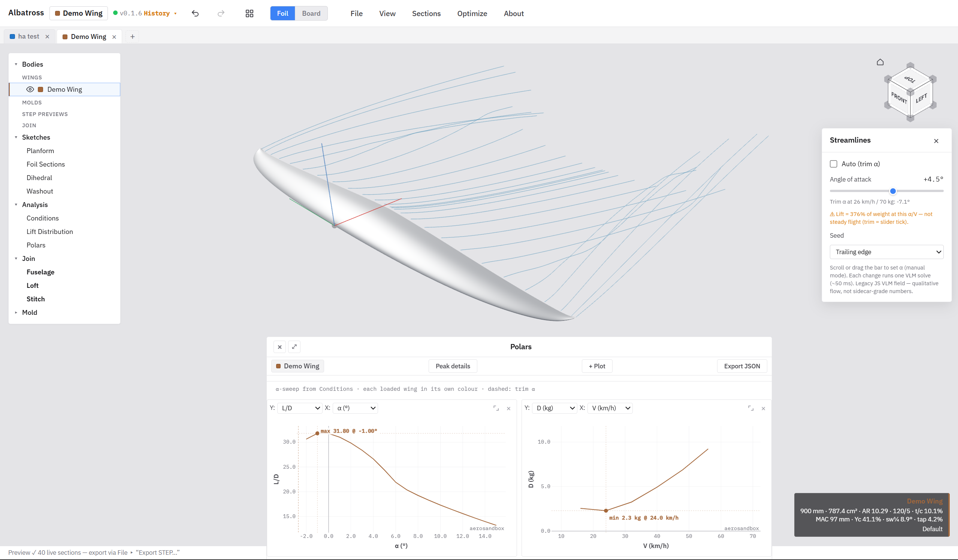Remove the L/D plot
This screenshot has height=560, width=958.
(x=509, y=408)
